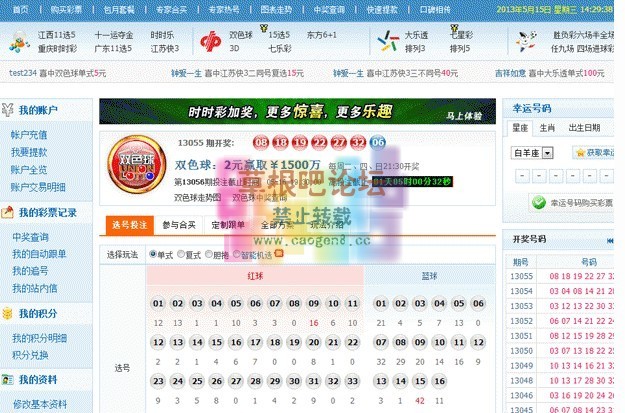Open 快速提款 in top navigation
The image size is (625, 413).
click(x=382, y=9)
